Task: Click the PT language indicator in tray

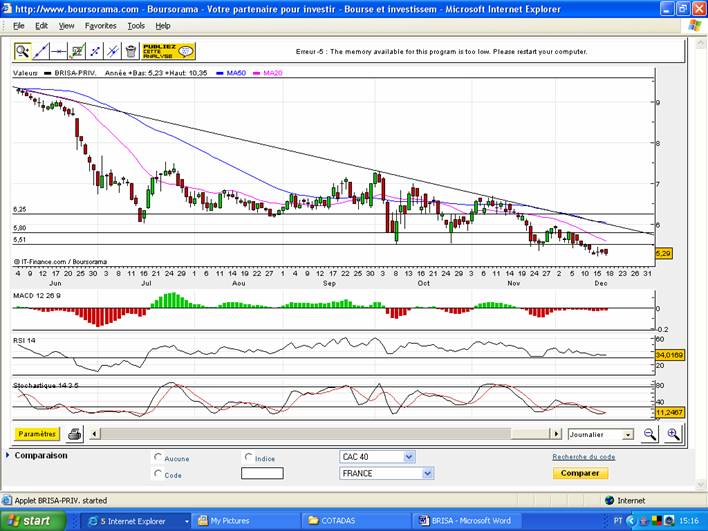Action: click(x=618, y=521)
